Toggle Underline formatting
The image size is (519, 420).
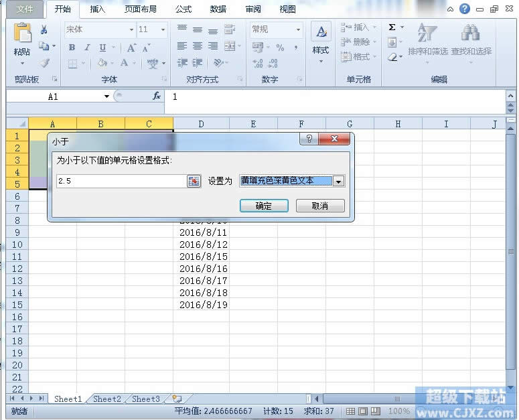tap(102, 48)
